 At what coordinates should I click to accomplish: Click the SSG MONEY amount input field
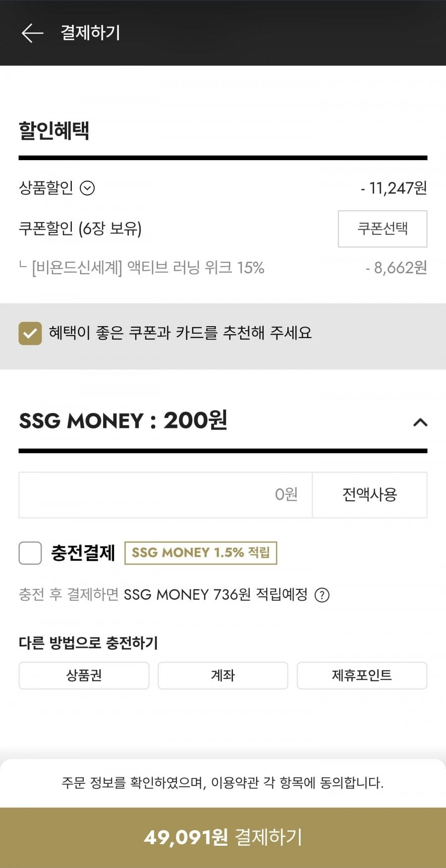pyautogui.click(x=166, y=495)
